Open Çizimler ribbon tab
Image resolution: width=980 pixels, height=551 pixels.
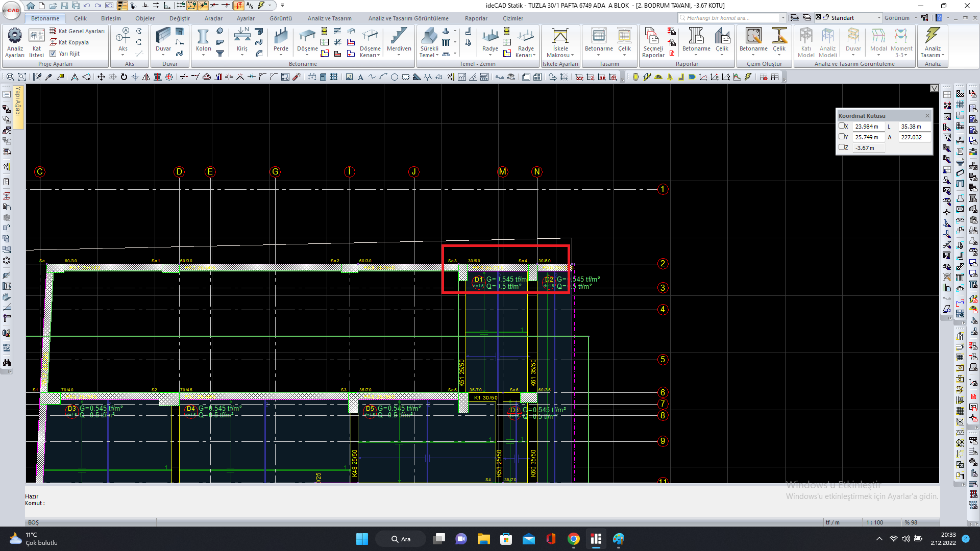pyautogui.click(x=512, y=18)
